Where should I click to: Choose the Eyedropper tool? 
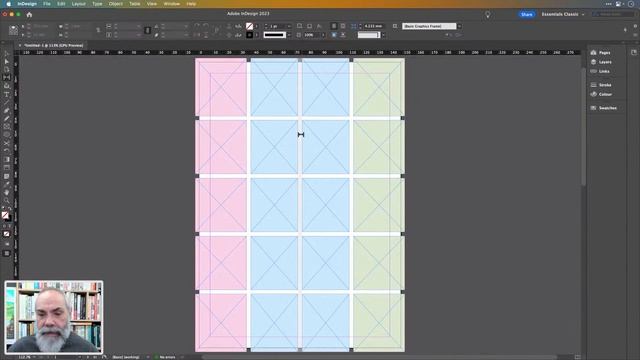tap(7, 184)
